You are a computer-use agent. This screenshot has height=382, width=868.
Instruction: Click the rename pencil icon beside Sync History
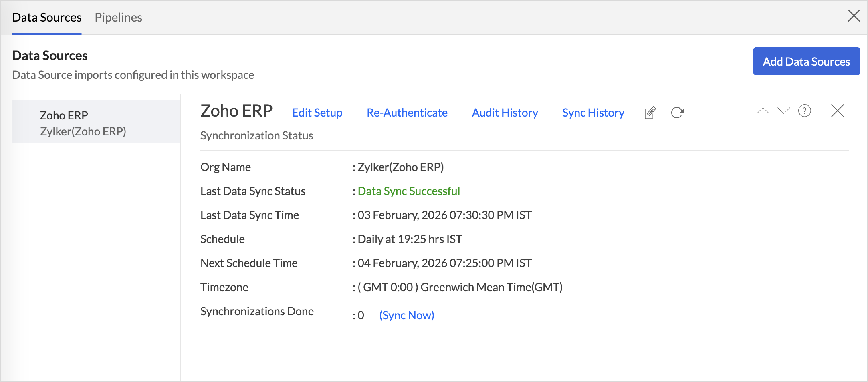(650, 113)
